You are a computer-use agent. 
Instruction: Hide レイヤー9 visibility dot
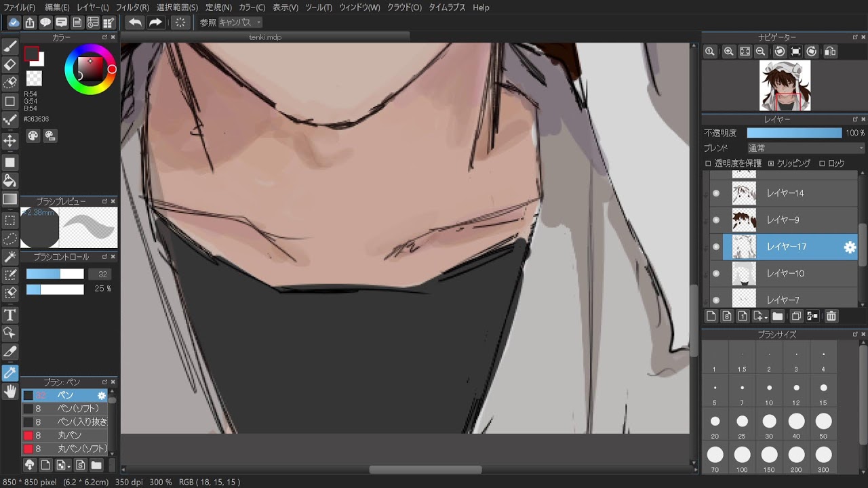(x=715, y=220)
